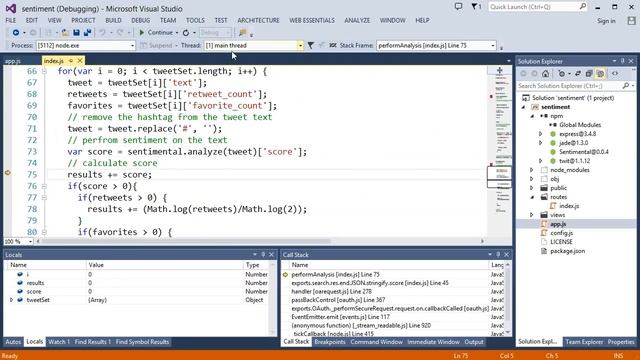Image resolution: width=640 pixels, height=360 pixels.
Task: Click the Solution Explorer Home icon
Action: point(545,74)
